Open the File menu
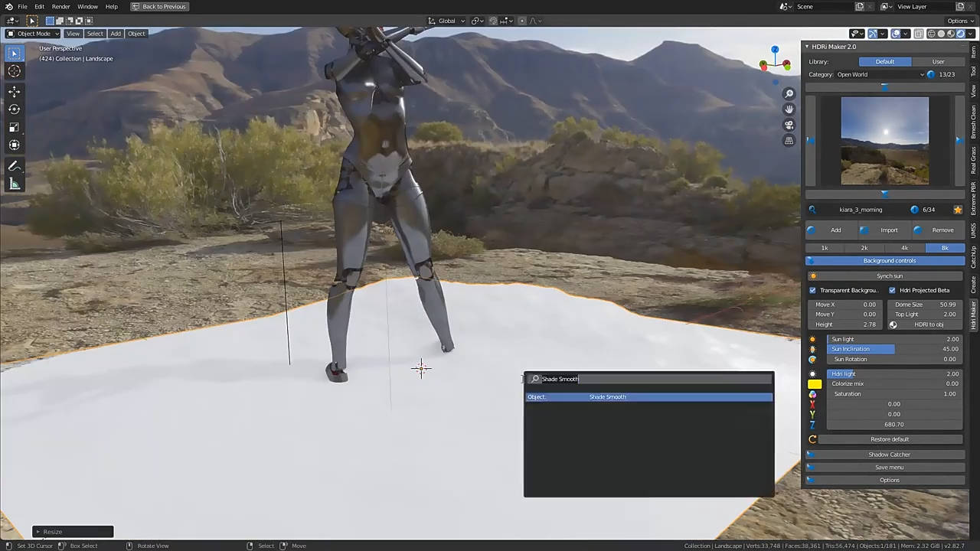 (x=22, y=7)
